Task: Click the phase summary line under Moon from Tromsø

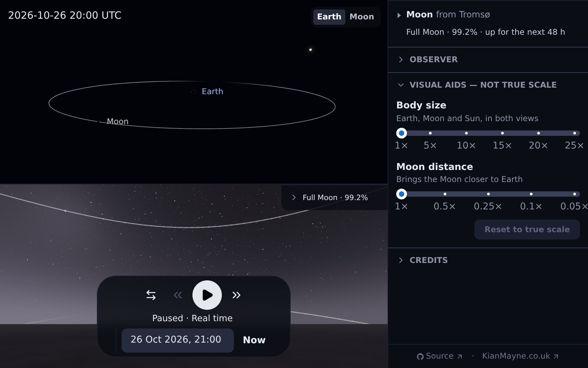Action: click(x=486, y=32)
